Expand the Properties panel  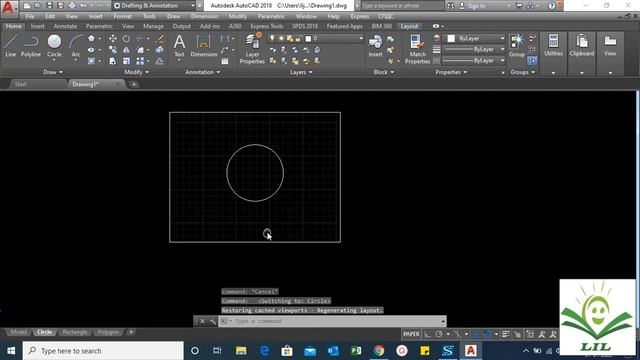451,72
